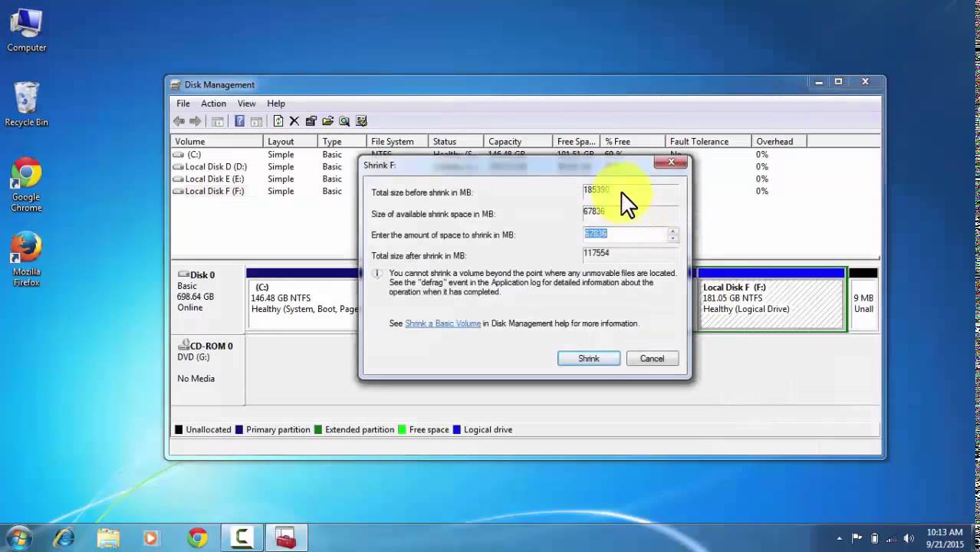Open the Action menu

click(x=213, y=103)
